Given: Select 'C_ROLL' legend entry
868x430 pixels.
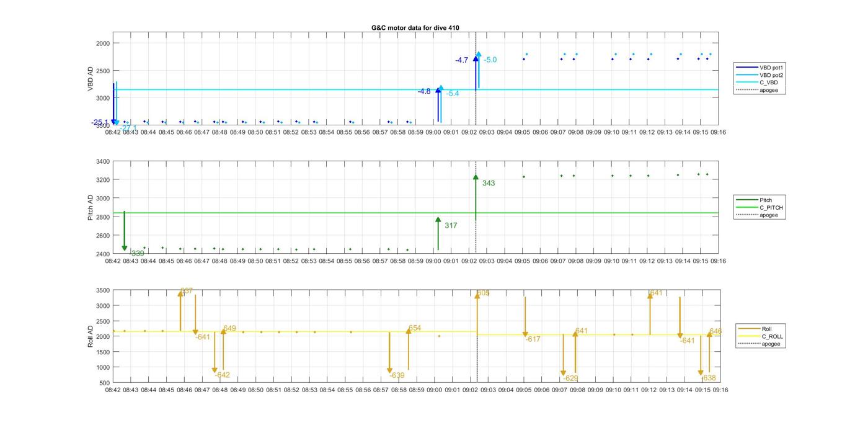Looking at the screenshot, I should (758, 336).
